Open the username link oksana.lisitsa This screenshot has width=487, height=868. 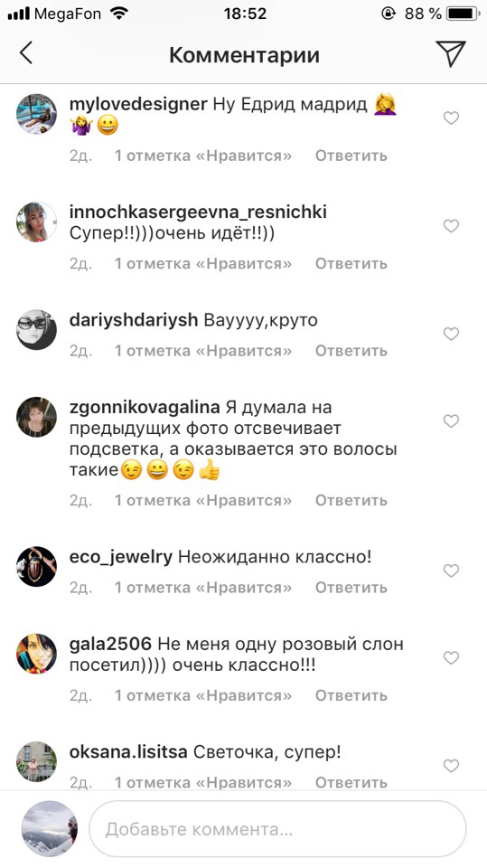pyautogui.click(x=129, y=752)
